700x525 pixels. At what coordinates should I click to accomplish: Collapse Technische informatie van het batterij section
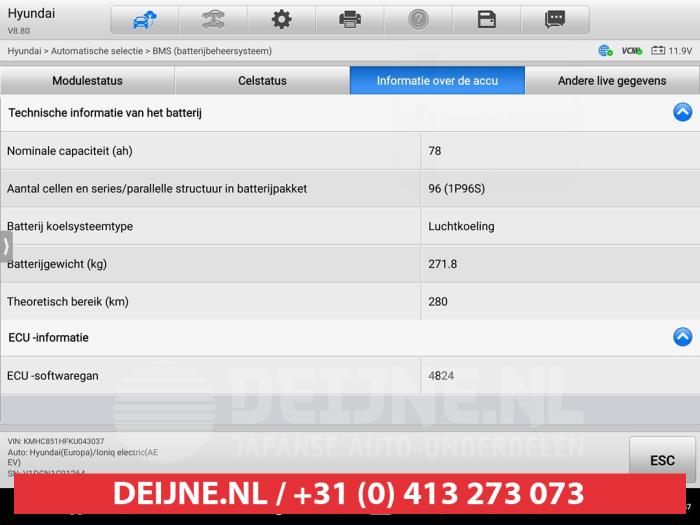tap(682, 113)
